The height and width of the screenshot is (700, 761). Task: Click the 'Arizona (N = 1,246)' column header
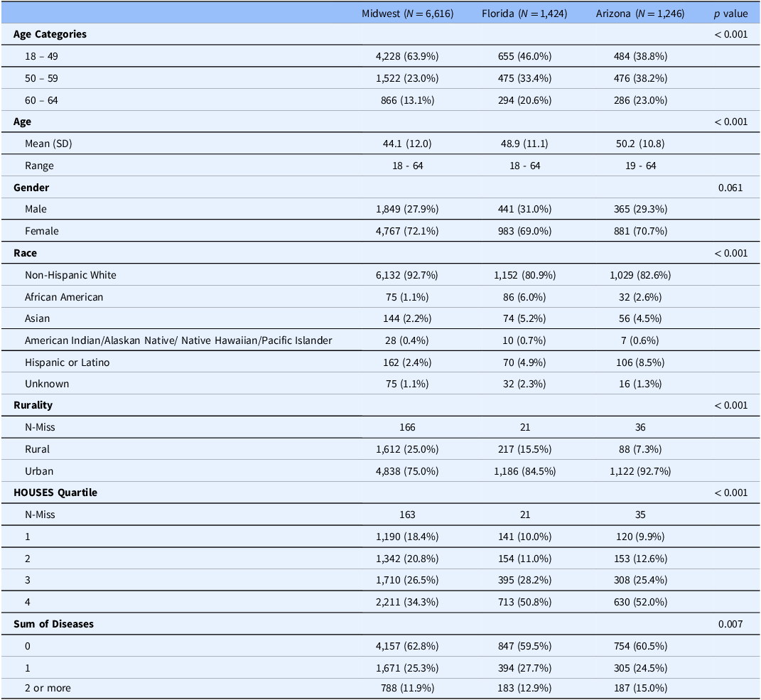pyautogui.click(x=640, y=14)
